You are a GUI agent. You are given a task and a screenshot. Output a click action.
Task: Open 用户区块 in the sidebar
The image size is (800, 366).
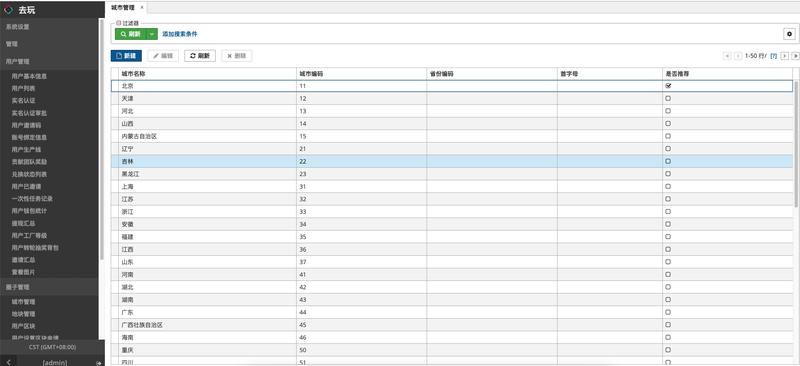click(x=23, y=326)
